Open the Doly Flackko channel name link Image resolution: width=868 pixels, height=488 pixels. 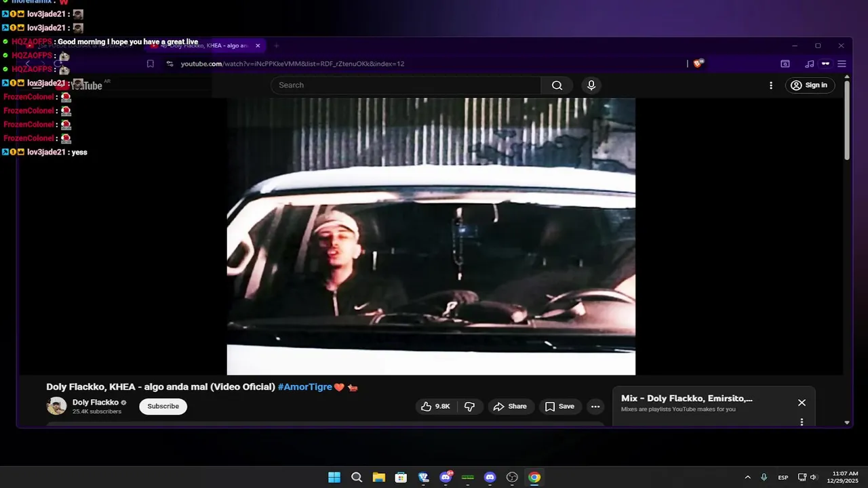click(x=96, y=403)
